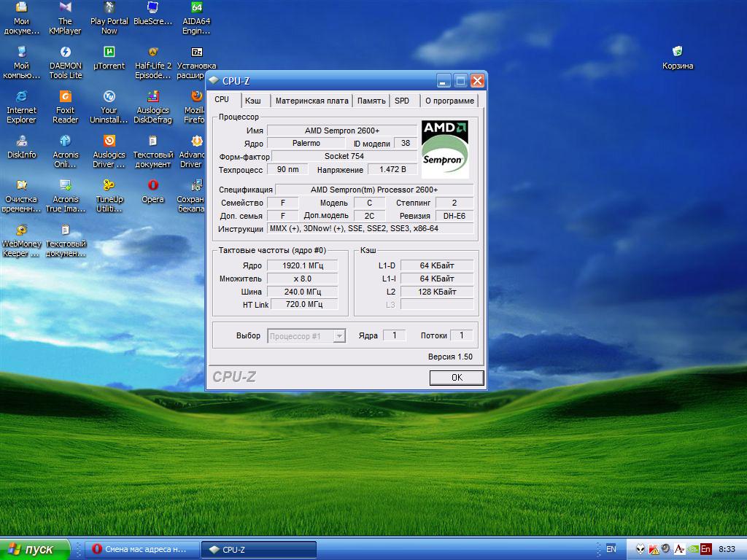
Task: Open the Корзина recycle bin
Action: (x=677, y=52)
